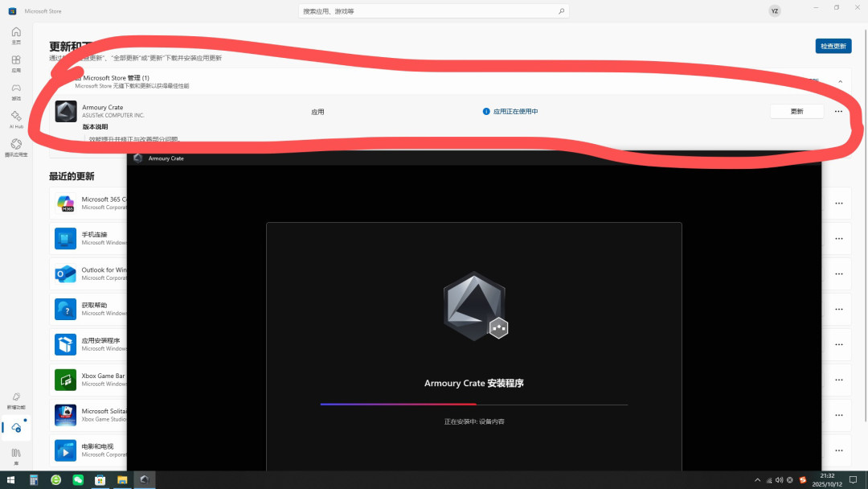Click the Armoury Crate app icon in update list
This screenshot has width=868, height=489.
[66, 111]
